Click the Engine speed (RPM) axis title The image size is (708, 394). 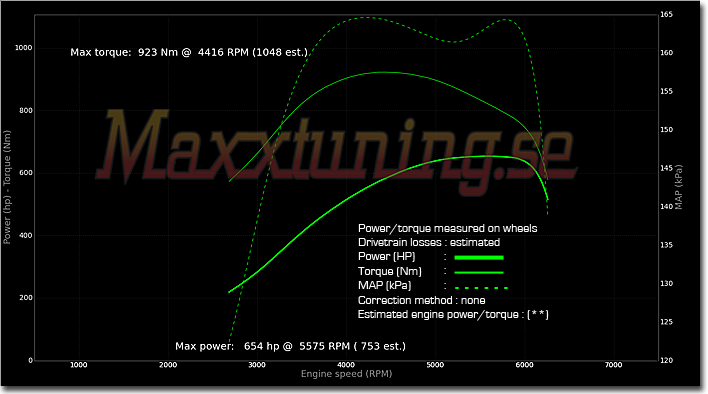[x=346, y=374]
